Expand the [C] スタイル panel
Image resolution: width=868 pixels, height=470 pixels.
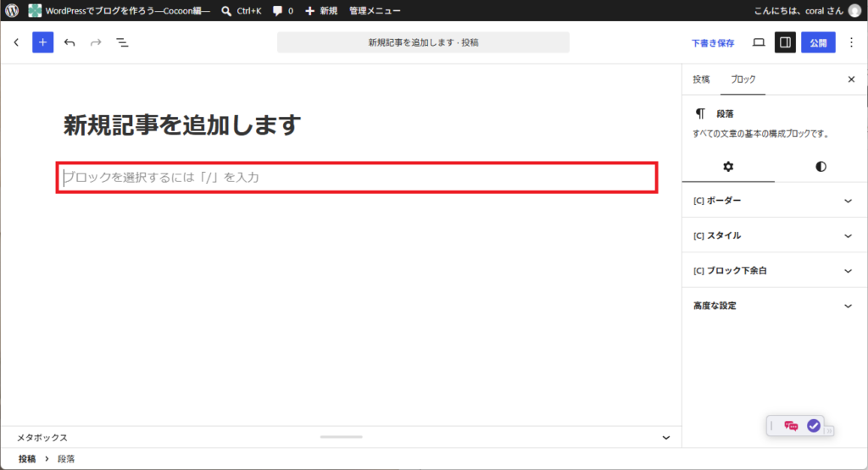coord(775,235)
